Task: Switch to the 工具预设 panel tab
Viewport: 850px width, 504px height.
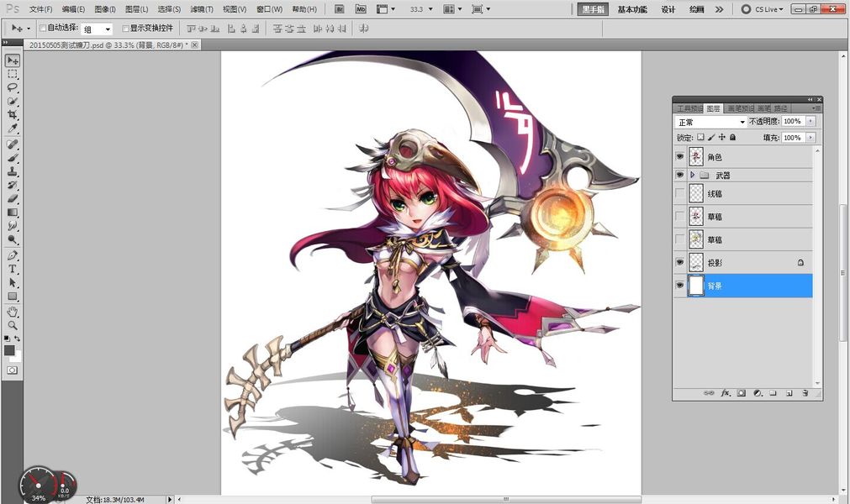Action: (689, 109)
